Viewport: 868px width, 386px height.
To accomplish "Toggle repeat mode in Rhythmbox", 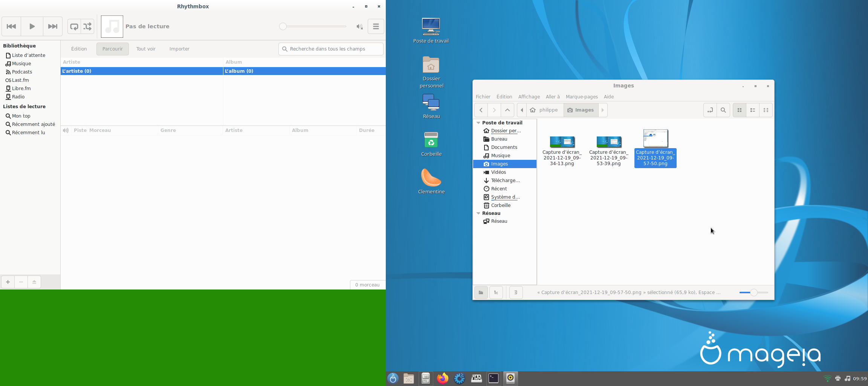I will (74, 26).
